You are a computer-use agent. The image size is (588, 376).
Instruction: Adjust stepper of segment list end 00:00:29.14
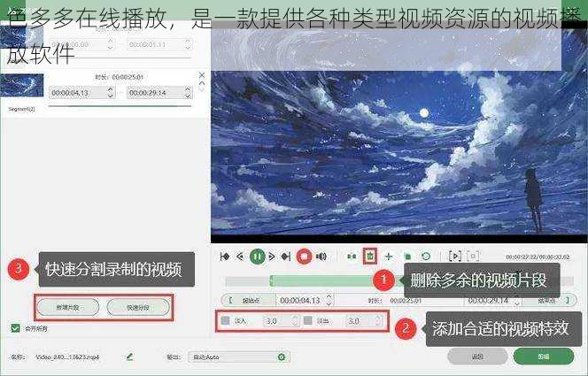tap(188, 92)
